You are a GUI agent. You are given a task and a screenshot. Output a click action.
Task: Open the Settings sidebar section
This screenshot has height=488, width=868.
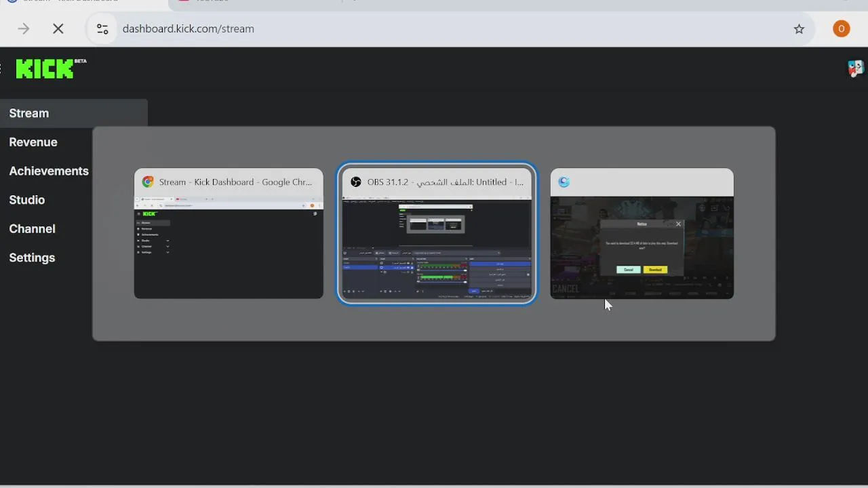pyautogui.click(x=32, y=258)
